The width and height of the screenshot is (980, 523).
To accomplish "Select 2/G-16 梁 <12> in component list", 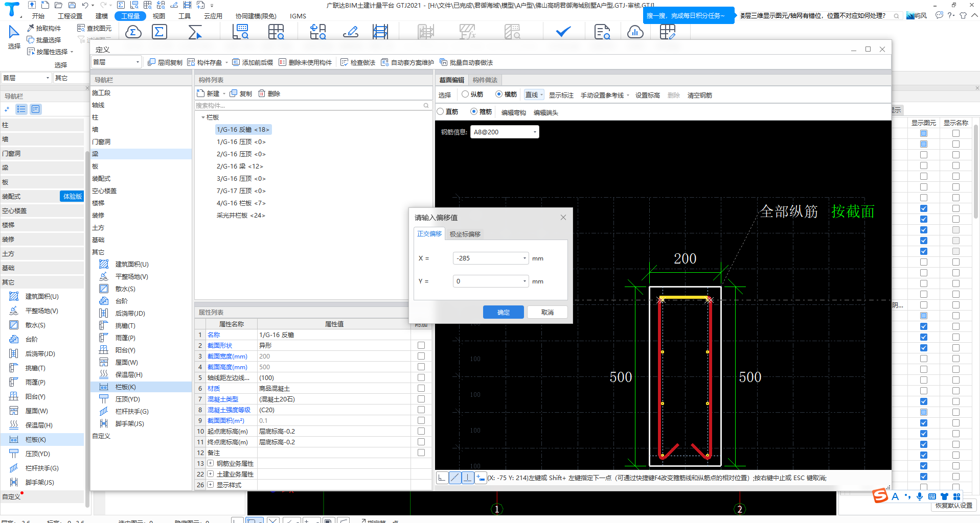I will [240, 166].
